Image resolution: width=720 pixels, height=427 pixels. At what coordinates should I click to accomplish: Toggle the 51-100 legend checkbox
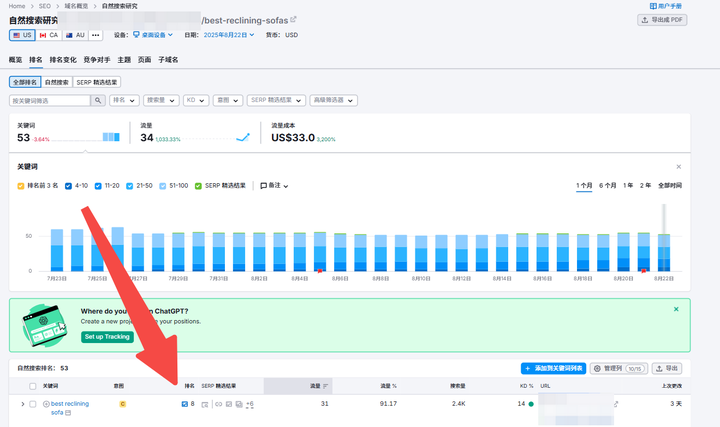tap(163, 186)
